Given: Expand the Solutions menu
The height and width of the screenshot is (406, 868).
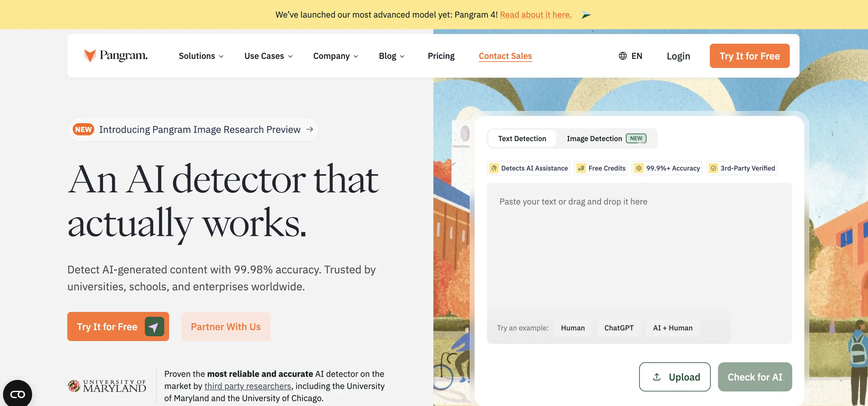Looking at the screenshot, I should (201, 56).
